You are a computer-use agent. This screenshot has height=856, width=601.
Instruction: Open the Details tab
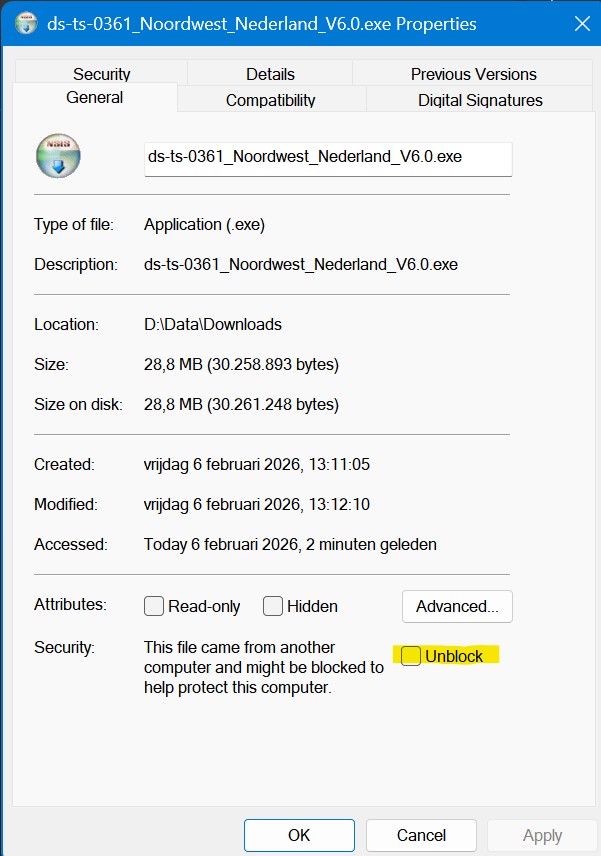pos(270,74)
